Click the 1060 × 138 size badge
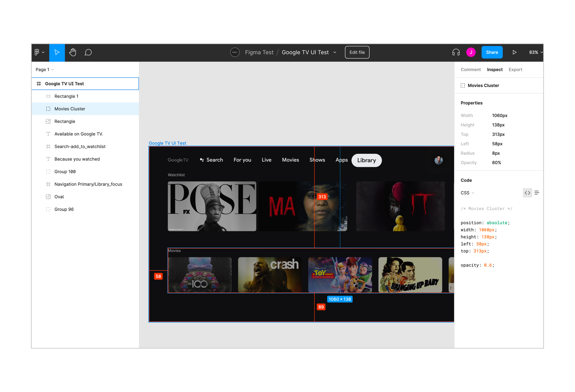The height and width of the screenshot is (392, 575). [339, 299]
